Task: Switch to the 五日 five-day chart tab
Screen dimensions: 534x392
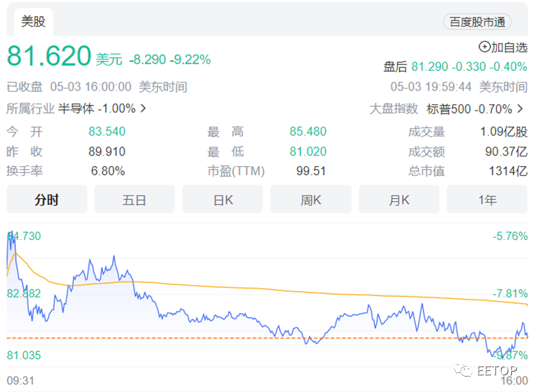Action: pyautogui.click(x=135, y=199)
